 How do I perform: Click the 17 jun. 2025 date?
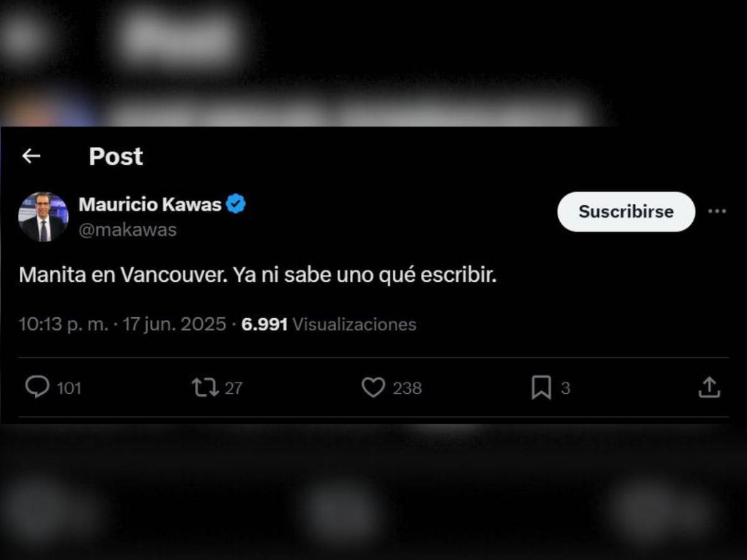[x=174, y=324]
